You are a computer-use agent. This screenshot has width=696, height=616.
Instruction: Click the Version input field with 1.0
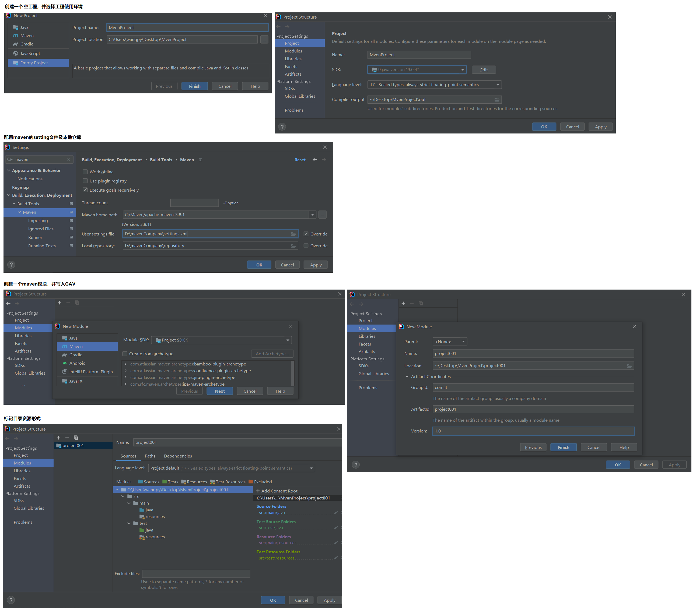tap(533, 431)
